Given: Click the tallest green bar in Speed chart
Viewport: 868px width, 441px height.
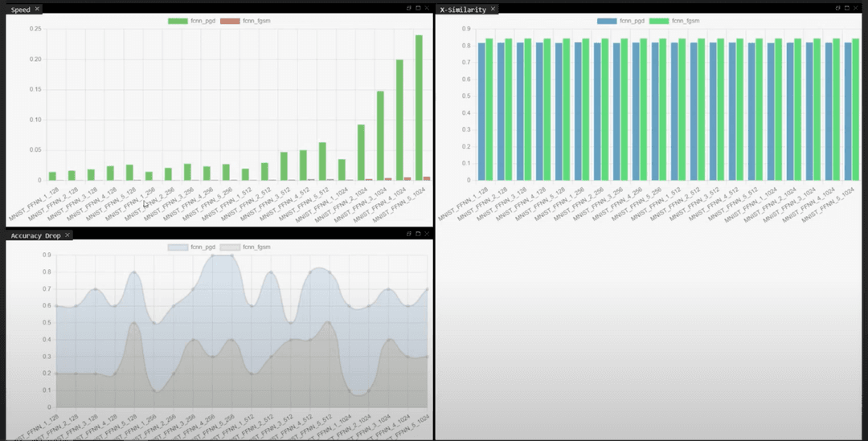Looking at the screenshot, I should point(419,108).
